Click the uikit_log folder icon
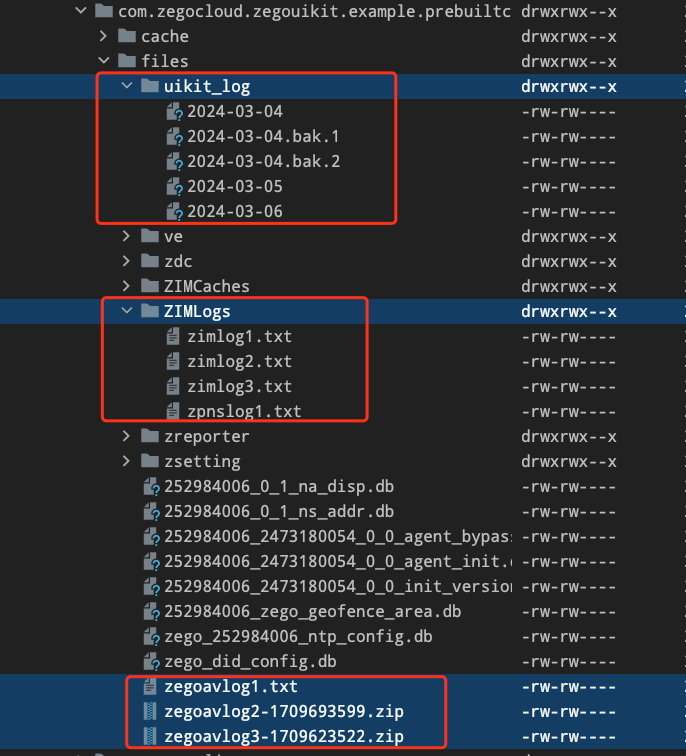Viewport: 686px width, 756px height. point(150,86)
